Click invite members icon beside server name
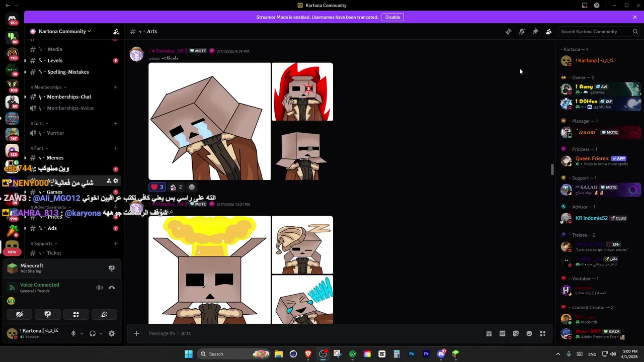644x362 pixels. point(116,31)
